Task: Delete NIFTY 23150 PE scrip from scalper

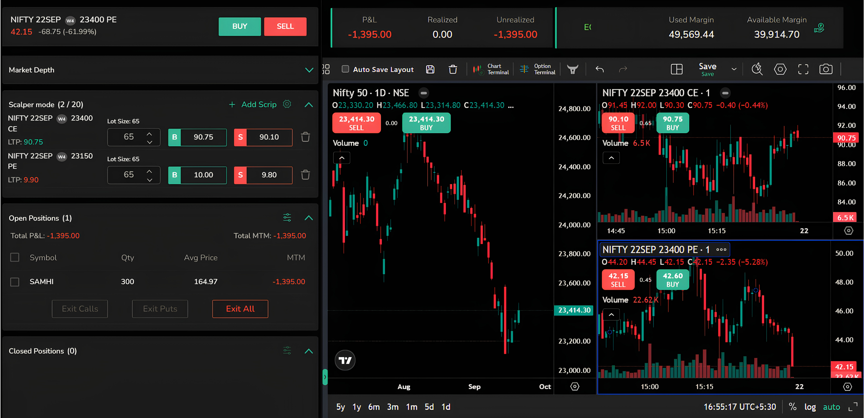Action: pos(305,175)
